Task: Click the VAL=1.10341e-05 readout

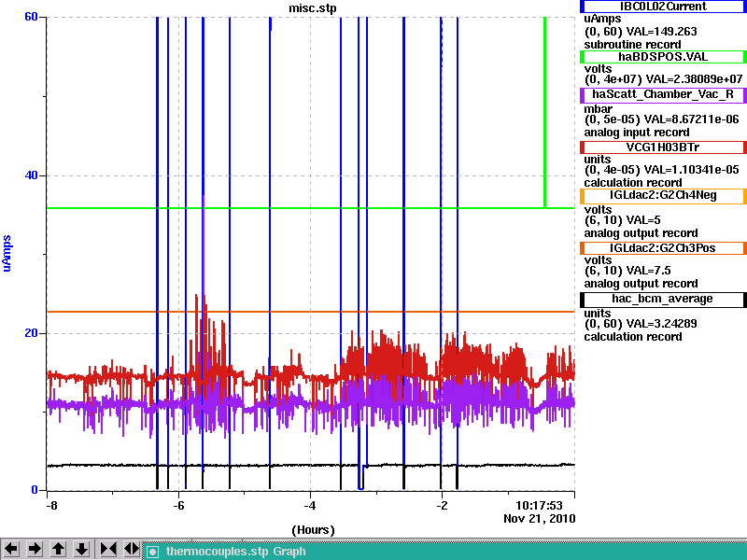Action: [691, 170]
